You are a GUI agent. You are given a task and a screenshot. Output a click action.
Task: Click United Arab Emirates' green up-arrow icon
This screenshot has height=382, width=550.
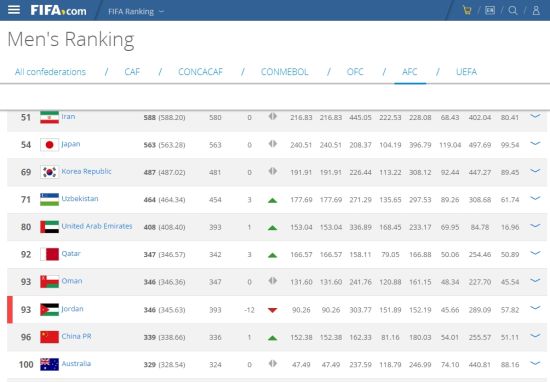(x=273, y=228)
